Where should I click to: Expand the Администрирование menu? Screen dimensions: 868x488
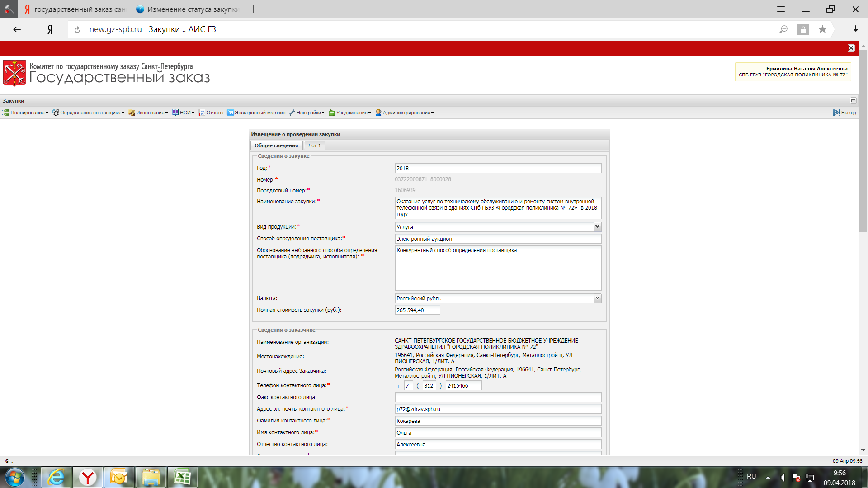point(404,113)
